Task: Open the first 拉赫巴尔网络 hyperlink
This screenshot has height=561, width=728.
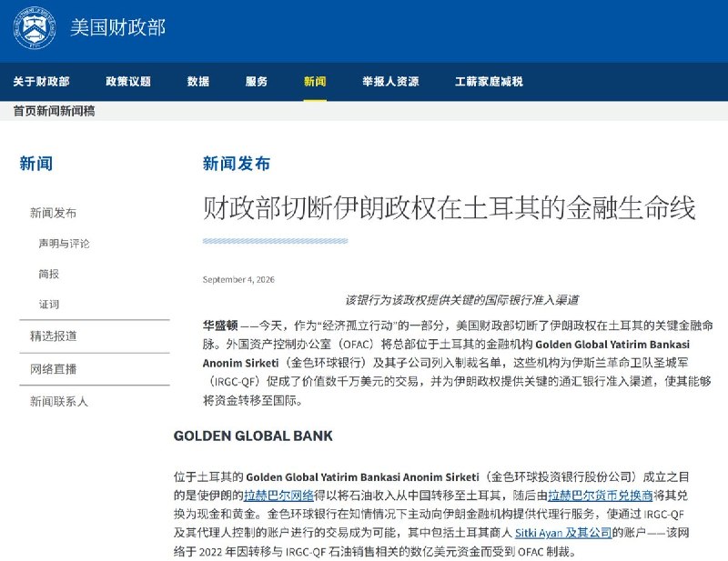Action: [x=279, y=496]
